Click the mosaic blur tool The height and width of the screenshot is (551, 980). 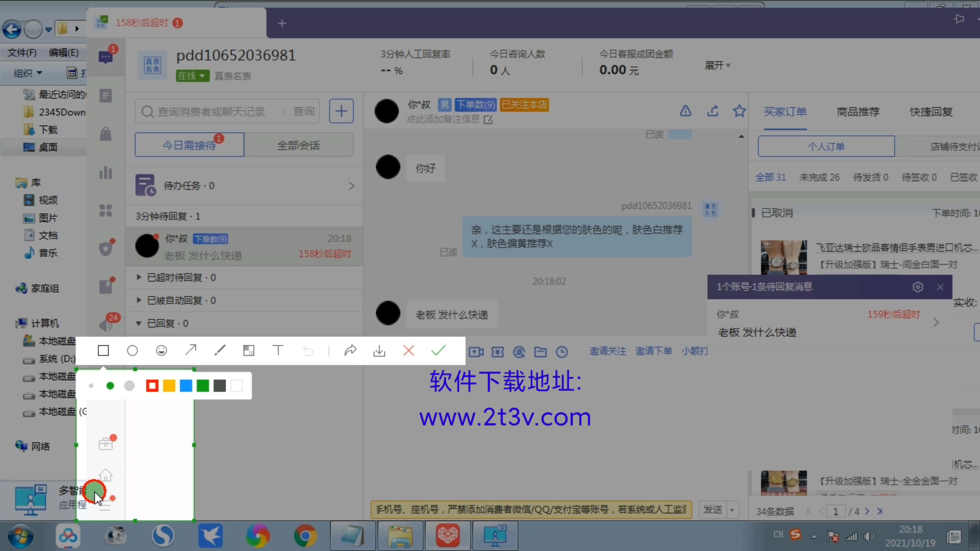point(249,350)
